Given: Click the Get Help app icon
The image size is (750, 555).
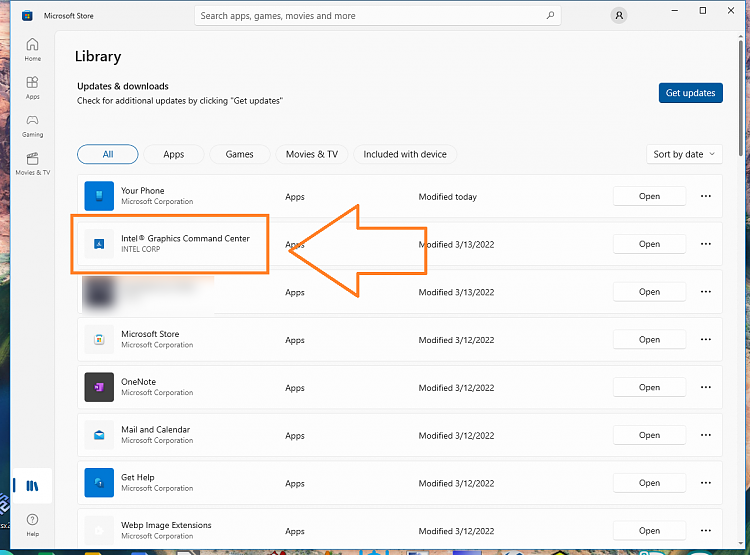Looking at the screenshot, I should (x=99, y=483).
